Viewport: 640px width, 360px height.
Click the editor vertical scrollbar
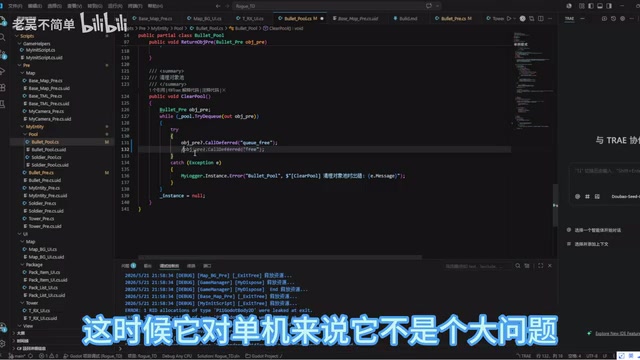(555, 205)
